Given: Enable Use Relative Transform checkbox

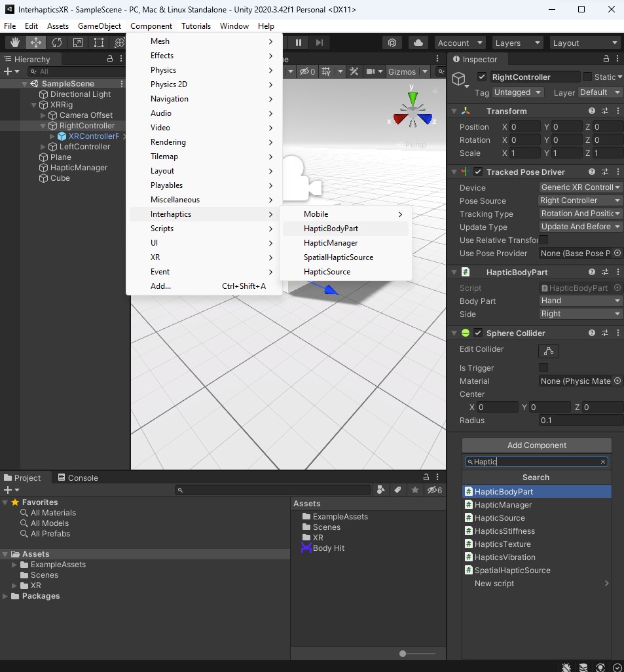Looking at the screenshot, I should click(543, 240).
